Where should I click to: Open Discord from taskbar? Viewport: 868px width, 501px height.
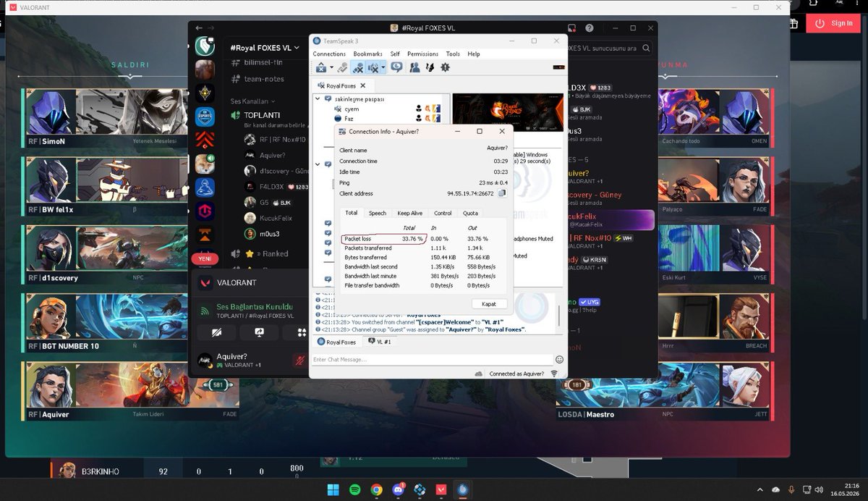[x=398, y=489]
